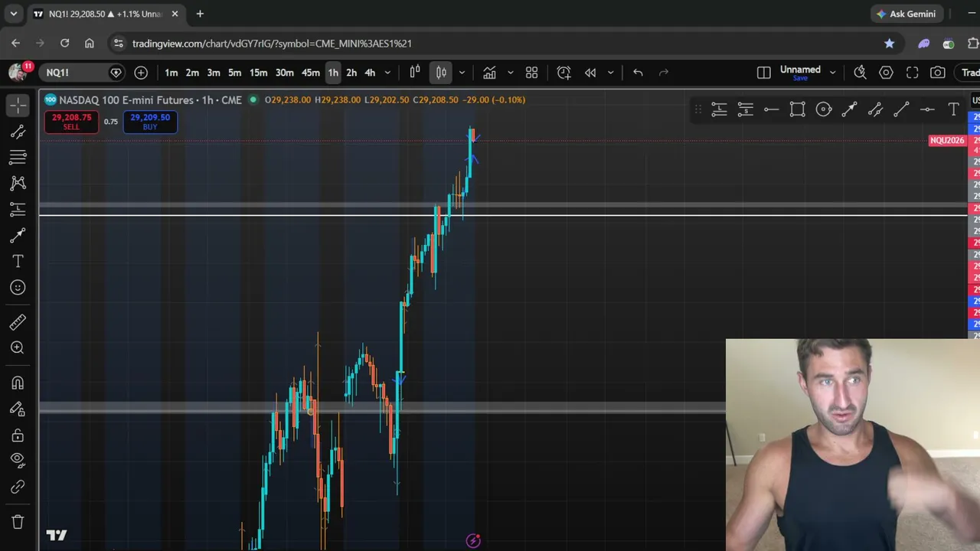Select the brush drawing tool in left sidebar
980x551 pixels.
(18, 236)
